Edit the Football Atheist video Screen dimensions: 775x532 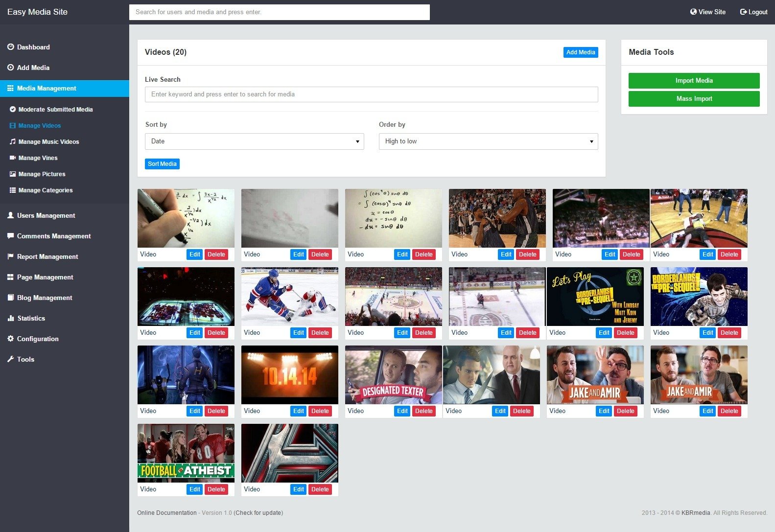pyautogui.click(x=195, y=489)
